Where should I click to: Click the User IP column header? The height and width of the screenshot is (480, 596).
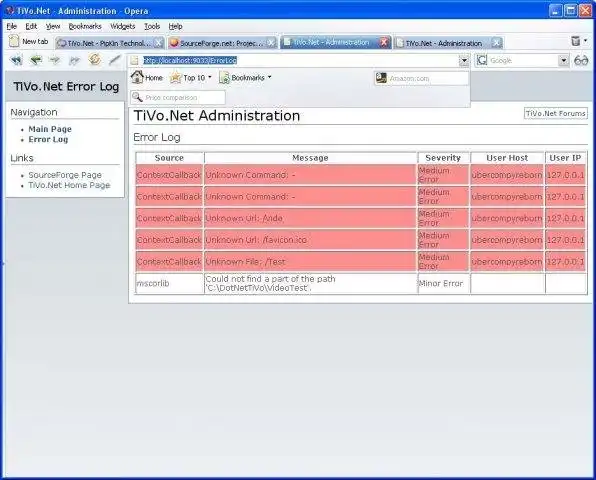(565, 158)
